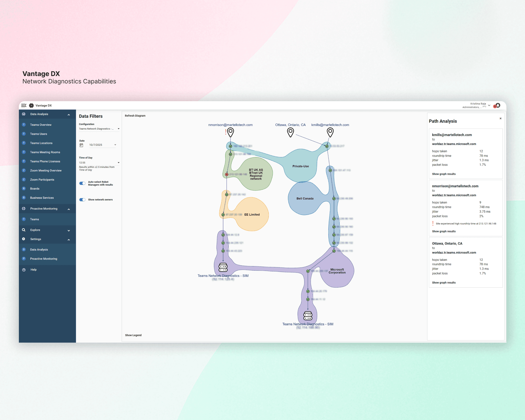Image resolution: width=525 pixels, height=420 pixels.
Task: Click the Help question mark icon
Action: (24, 270)
